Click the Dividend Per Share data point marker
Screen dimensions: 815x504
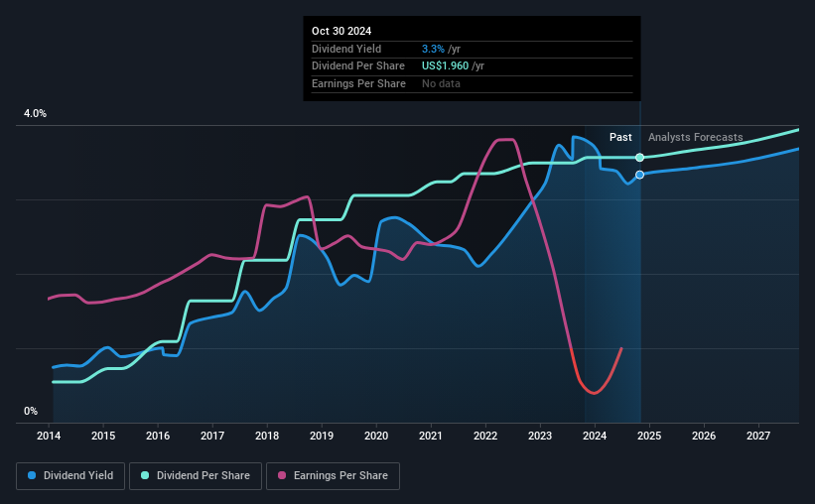click(640, 158)
